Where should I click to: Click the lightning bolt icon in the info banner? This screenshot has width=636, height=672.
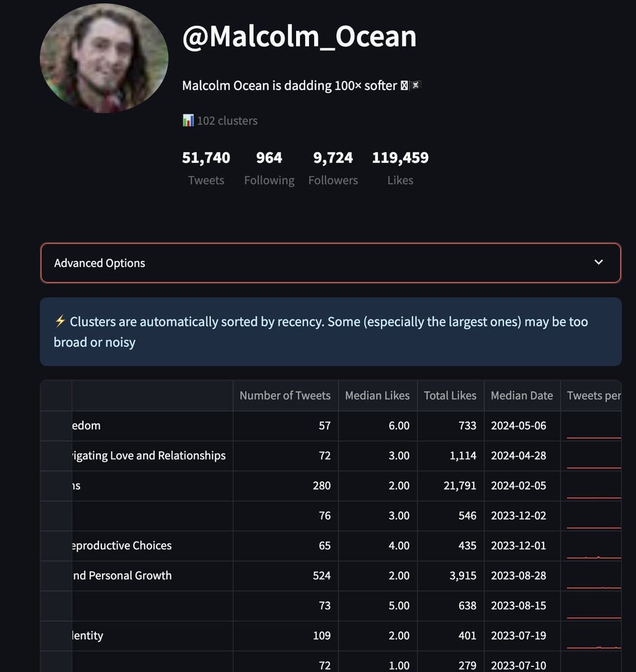coord(60,321)
